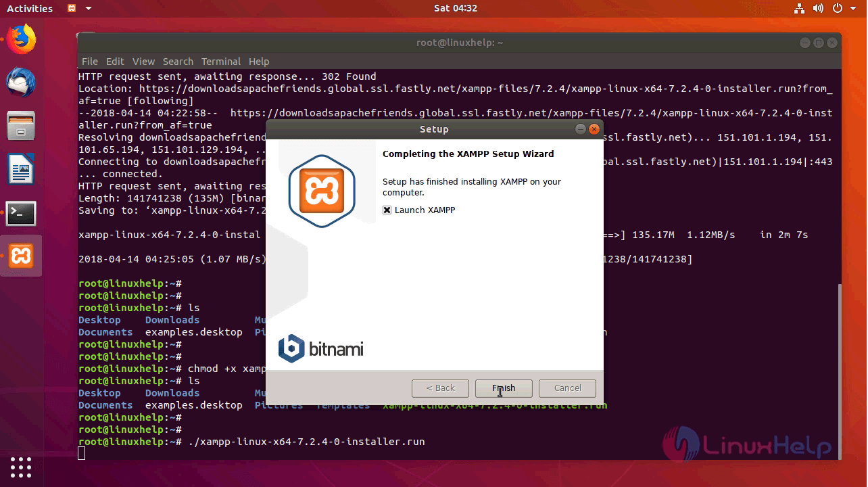Screen dimensions: 868x487
Task: Open the network status indicator
Action: [799, 9]
